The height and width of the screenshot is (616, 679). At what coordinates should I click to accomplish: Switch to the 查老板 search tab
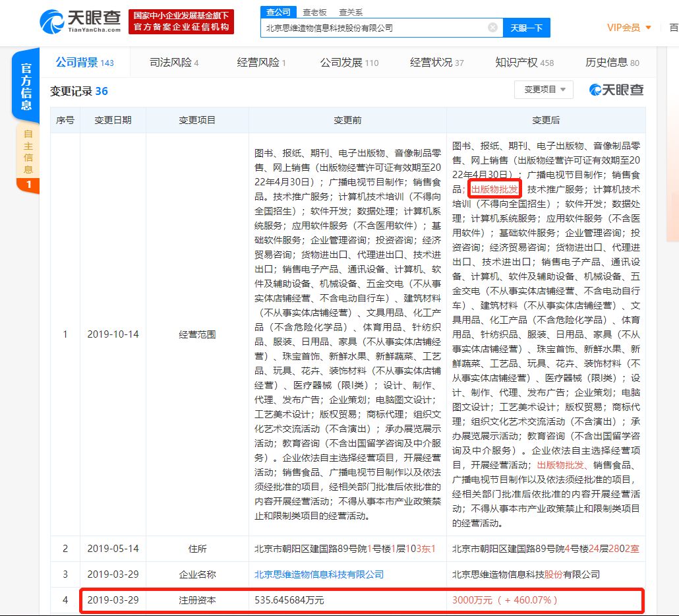coord(314,11)
